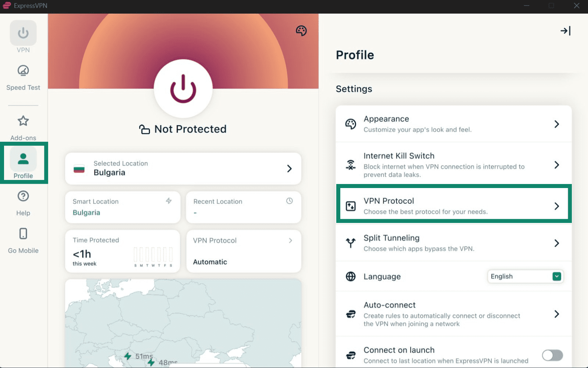
Task: Expand the VPN Protocol settings
Action: (454, 204)
